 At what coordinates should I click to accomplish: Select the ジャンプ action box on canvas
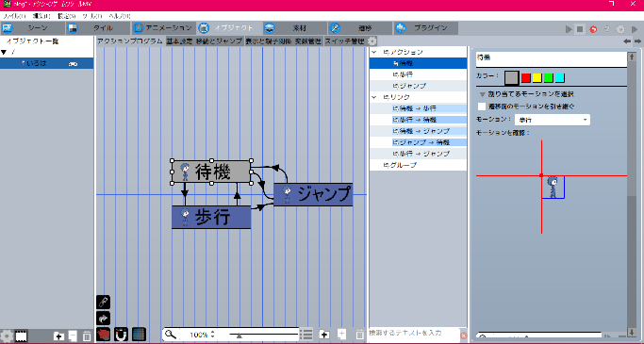313,194
